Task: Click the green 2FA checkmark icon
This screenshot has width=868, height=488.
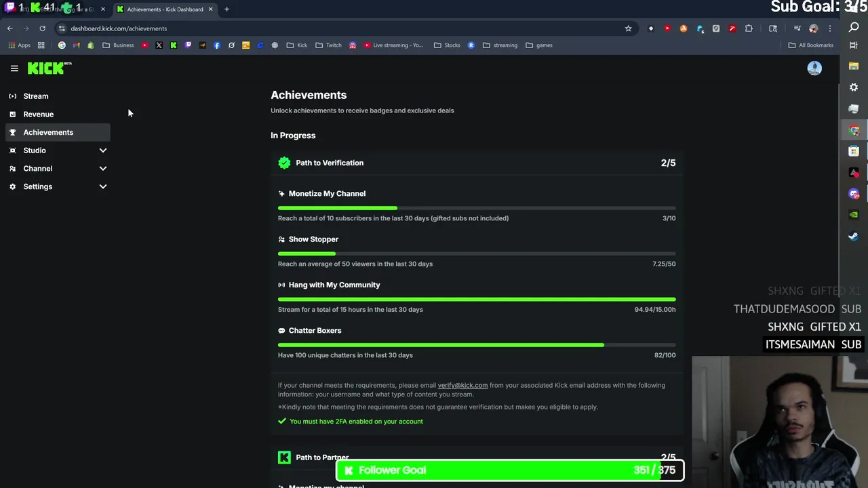Action: (x=282, y=421)
